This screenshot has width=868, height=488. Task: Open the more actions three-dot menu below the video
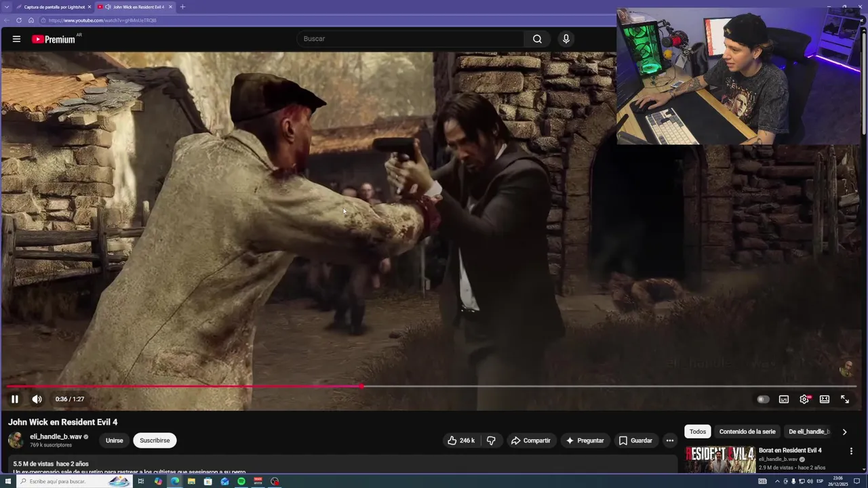670,441
